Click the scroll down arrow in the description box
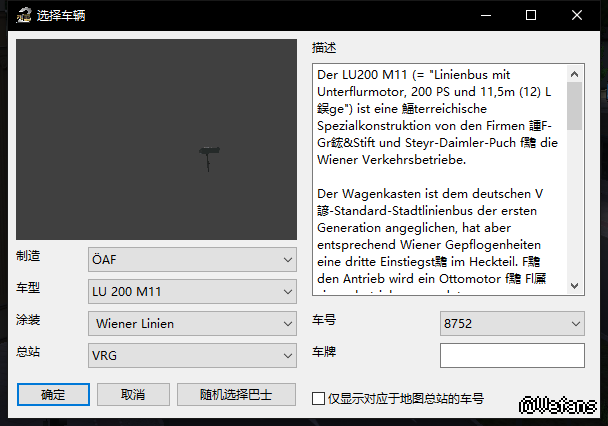608x426 pixels. 575,286
